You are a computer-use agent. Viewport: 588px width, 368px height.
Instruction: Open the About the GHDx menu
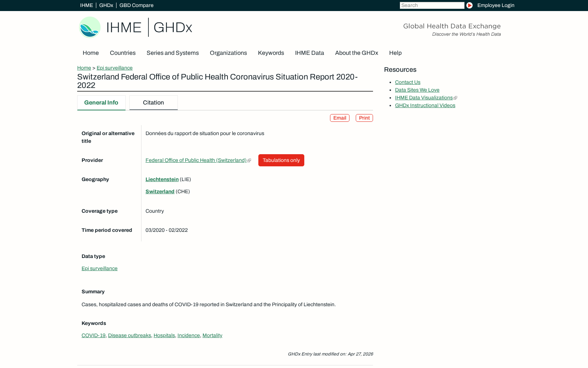pos(356,53)
